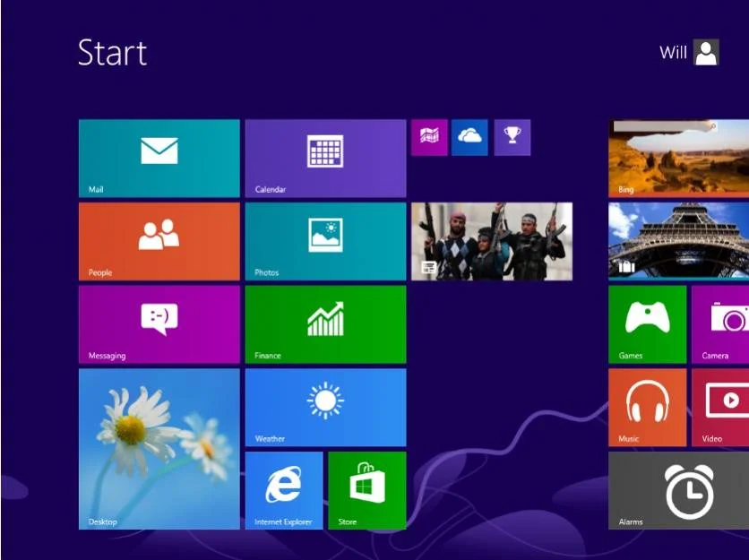Launch the Messaging tile
Image resolution: width=749 pixels, height=560 pixels.
pyautogui.click(x=159, y=324)
